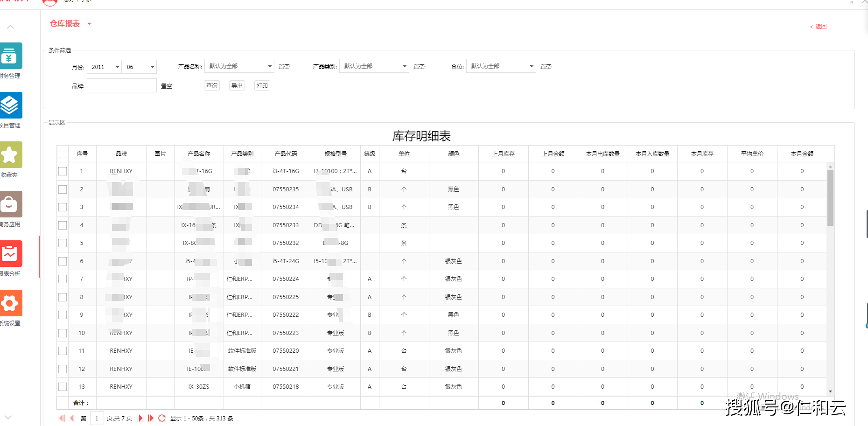
Task: Click the page number input box
Action: tap(97, 418)
